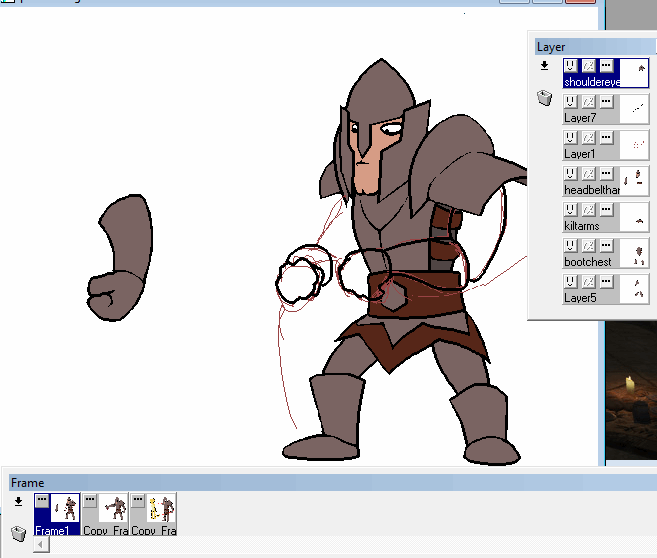Hide the headbelthar layer using face icon
Viewport: 657px width, 558px height.
point(570,173)
